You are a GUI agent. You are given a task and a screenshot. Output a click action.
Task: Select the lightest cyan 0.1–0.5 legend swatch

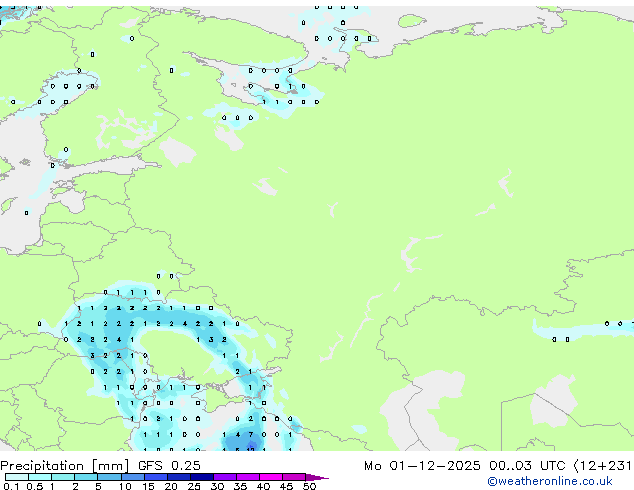pos(17,477)
